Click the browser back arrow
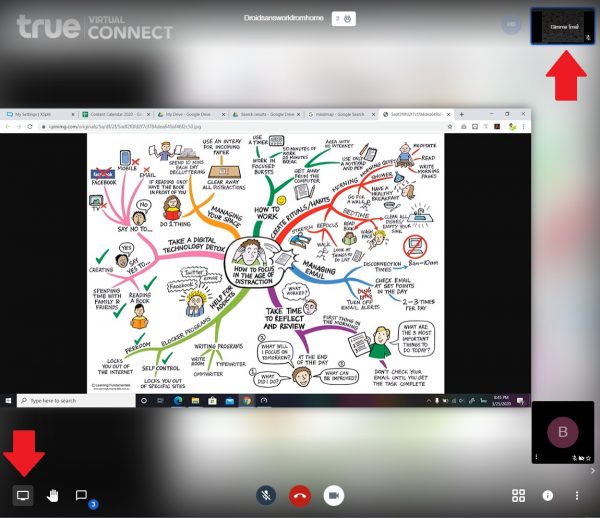Viewport: 600px width, 518px height. pyautogui.click(x=7, y=127)
